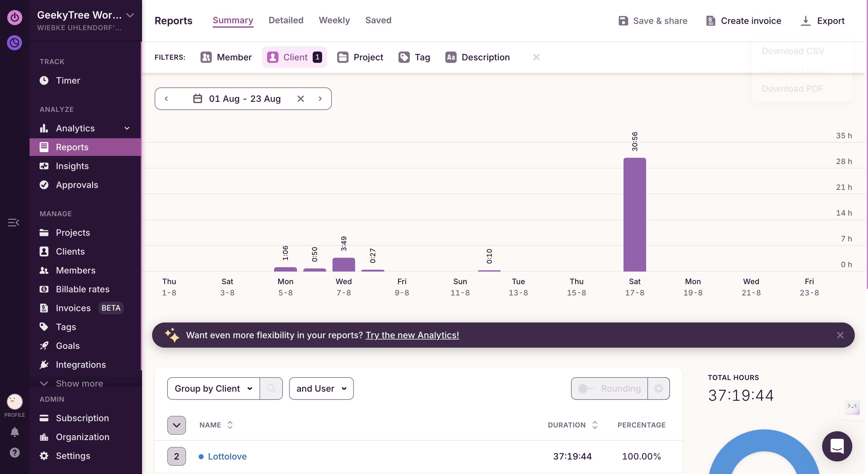Open Description filter
868x474 pixels.
[477, 57]
